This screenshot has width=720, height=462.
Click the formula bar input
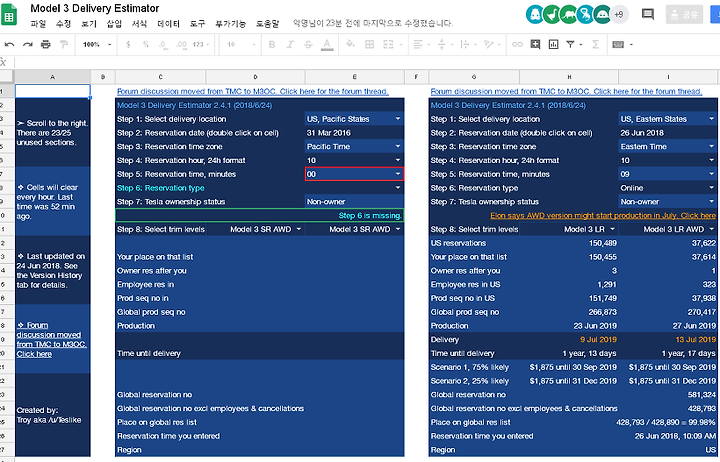pos(367,62)
